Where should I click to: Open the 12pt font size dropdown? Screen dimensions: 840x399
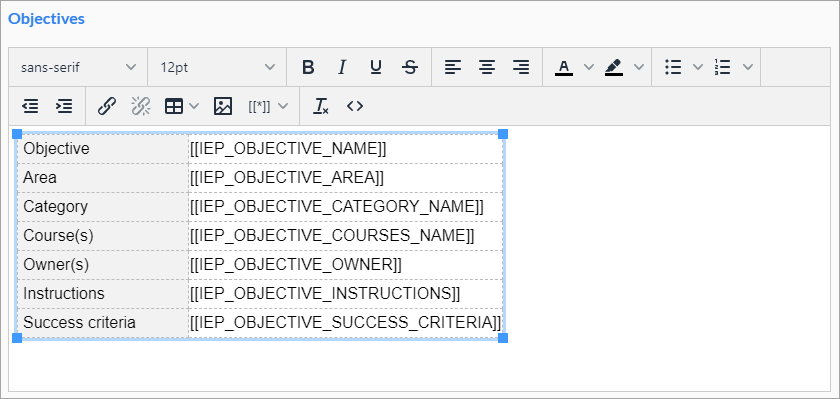[x=217, y=67]
